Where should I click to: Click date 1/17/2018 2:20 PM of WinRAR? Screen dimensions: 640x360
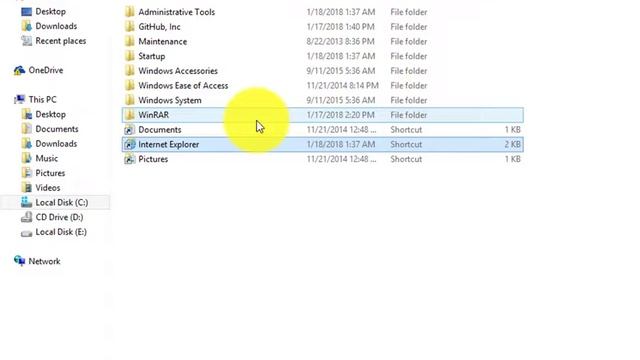pyautogui.click(x=340, y=115)
